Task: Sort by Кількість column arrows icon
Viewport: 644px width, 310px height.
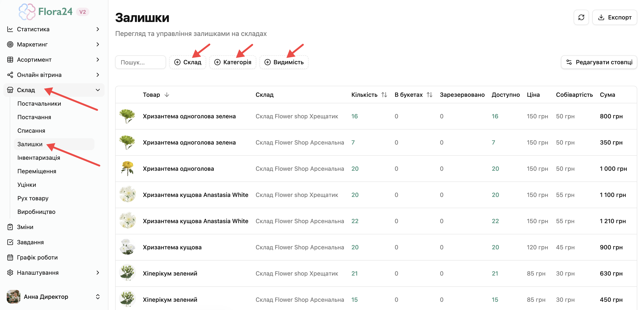Action: point(384,95)
